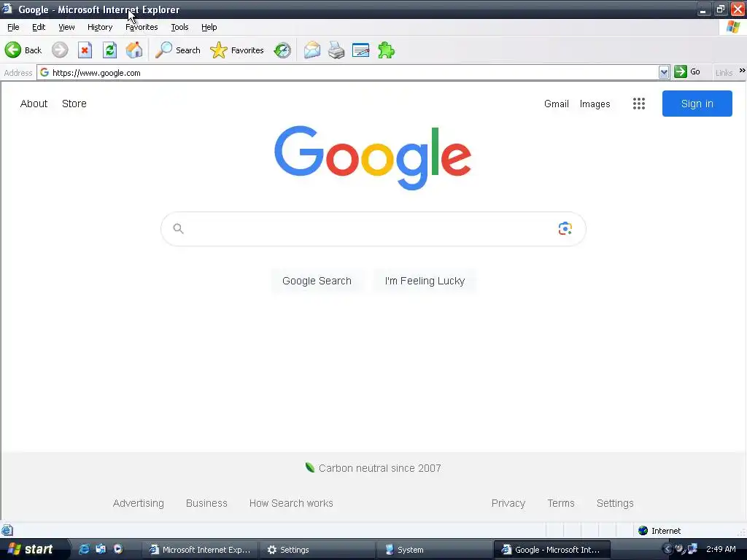The image size is (747, 560).
Task: Open the Images link
Action: coord(595,104)
